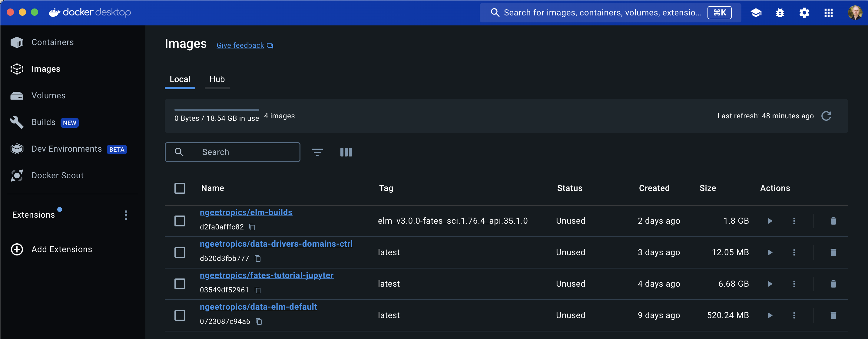Viewport: 868px width, 339px height.
Task: Sort by the Tag column header
Action: coord(386,188)
